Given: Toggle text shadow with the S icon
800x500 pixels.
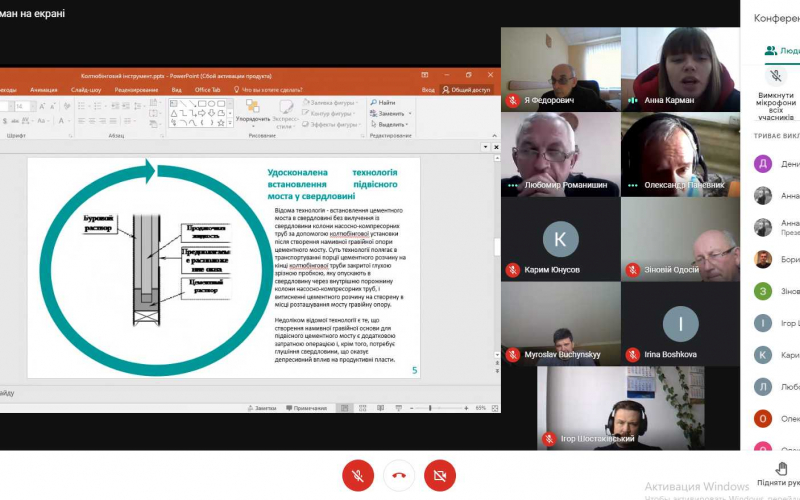Looking at the screenshot, I should click(x=5, y=121).
